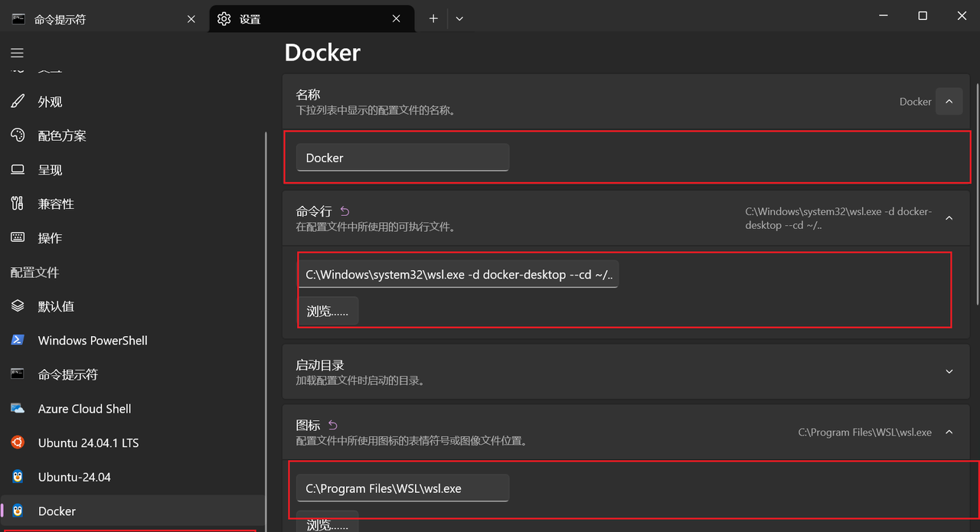The image size is (980, 532).
Task: Expand the 启动目录 section
Action: point(949,370)
